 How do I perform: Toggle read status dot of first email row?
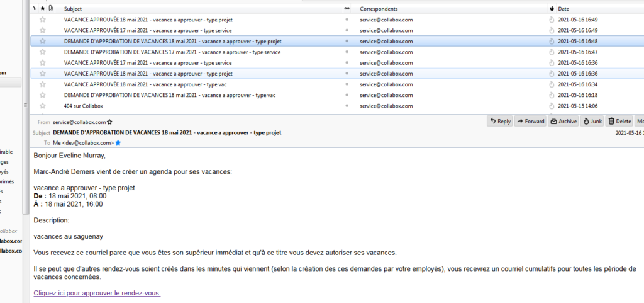coord(347,20)
